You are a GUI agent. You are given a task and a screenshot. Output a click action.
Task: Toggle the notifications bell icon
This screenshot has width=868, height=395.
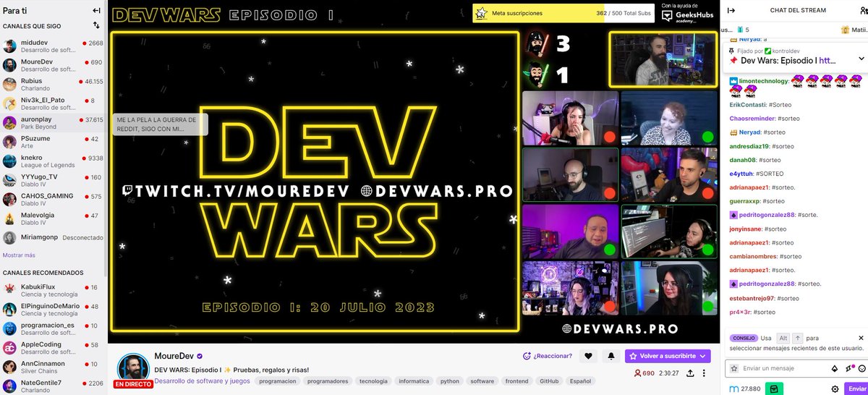611,356
